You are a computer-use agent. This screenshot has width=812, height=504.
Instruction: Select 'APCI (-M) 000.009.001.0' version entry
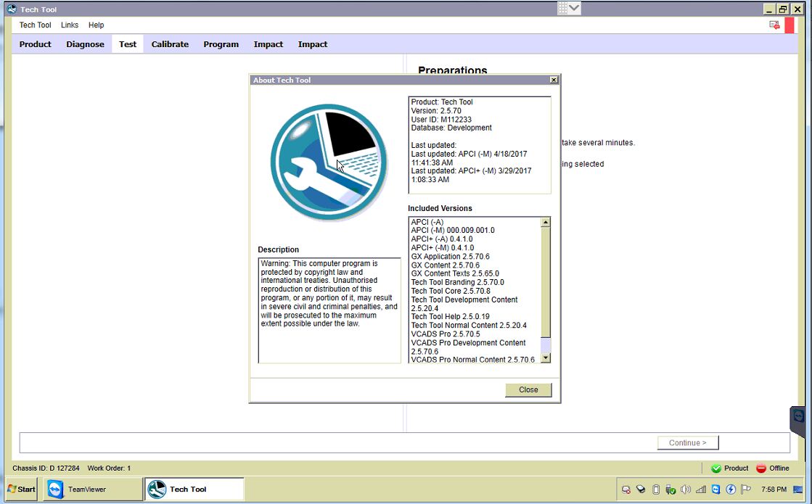click(453, 231)
